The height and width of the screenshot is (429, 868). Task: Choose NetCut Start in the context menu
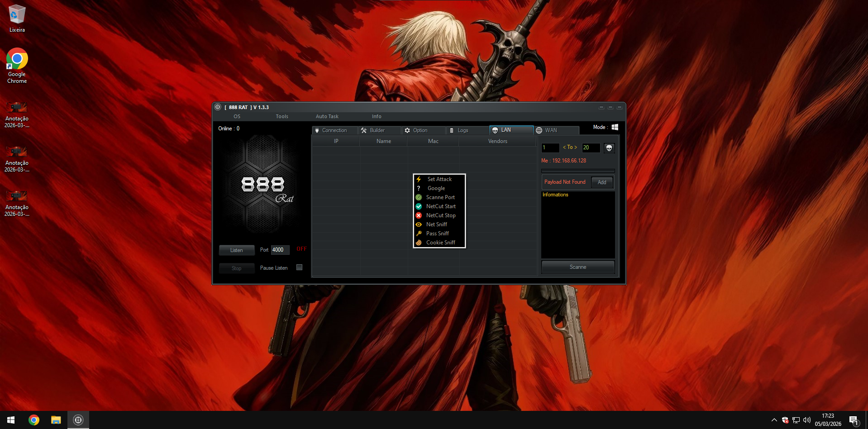point(439,206)
